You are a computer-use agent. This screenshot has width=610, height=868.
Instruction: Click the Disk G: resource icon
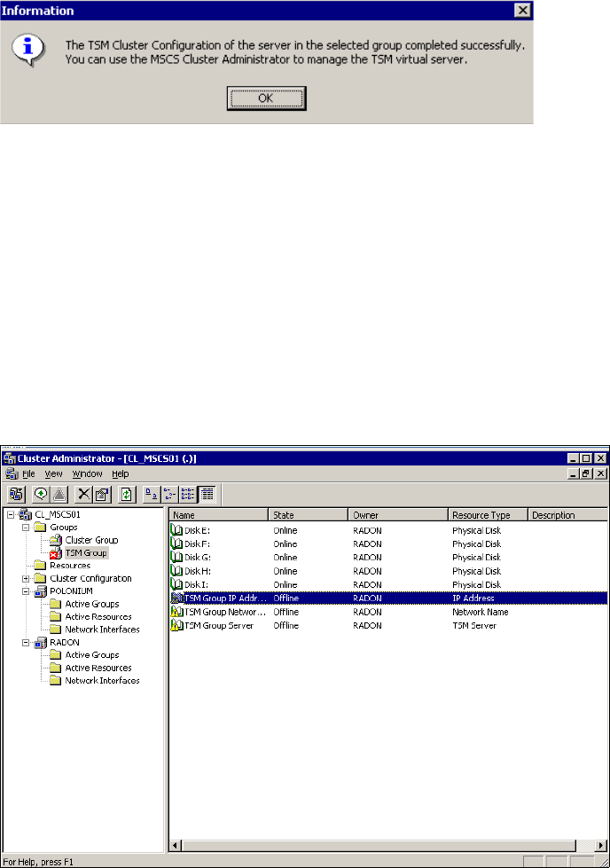176,558
